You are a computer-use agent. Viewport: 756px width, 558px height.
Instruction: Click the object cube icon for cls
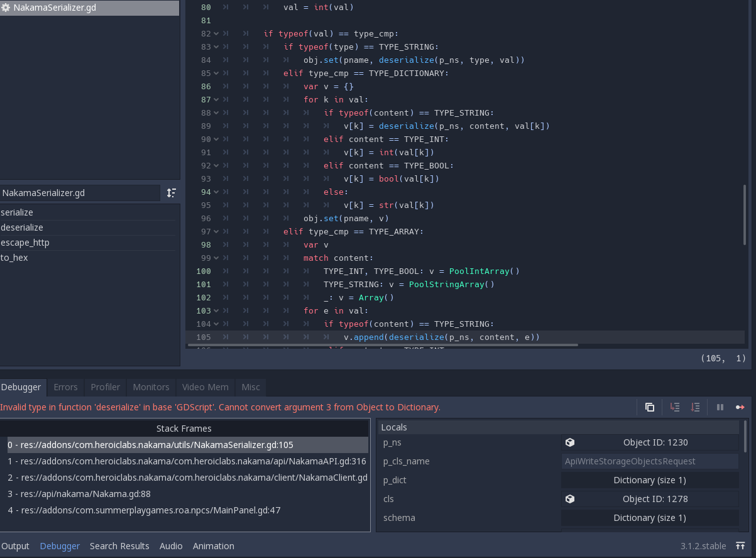pos(570,499)
